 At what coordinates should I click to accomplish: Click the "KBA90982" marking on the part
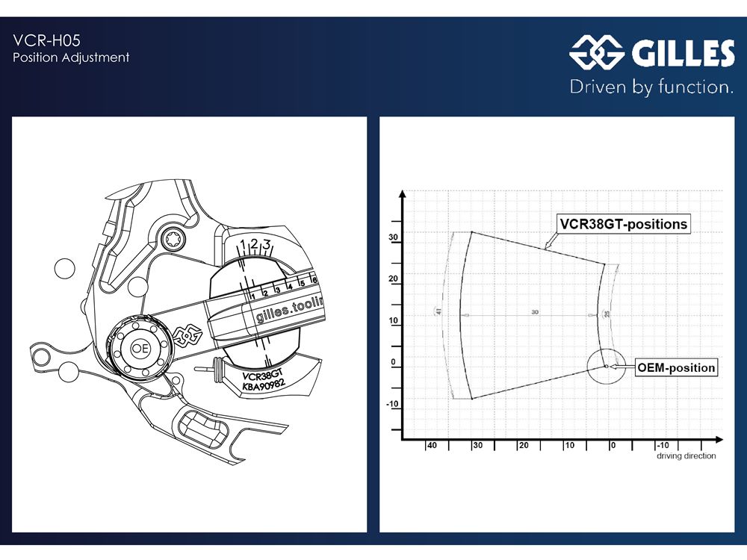point(264,383)
